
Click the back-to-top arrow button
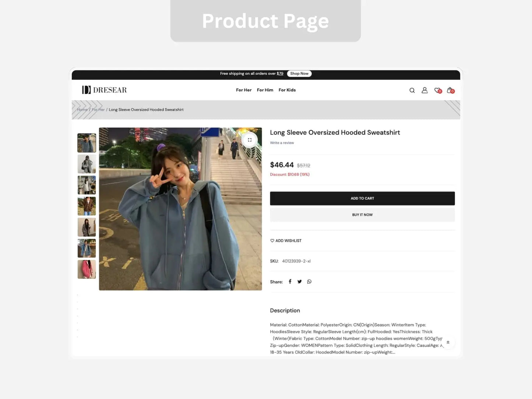click(x=448, y=342)
